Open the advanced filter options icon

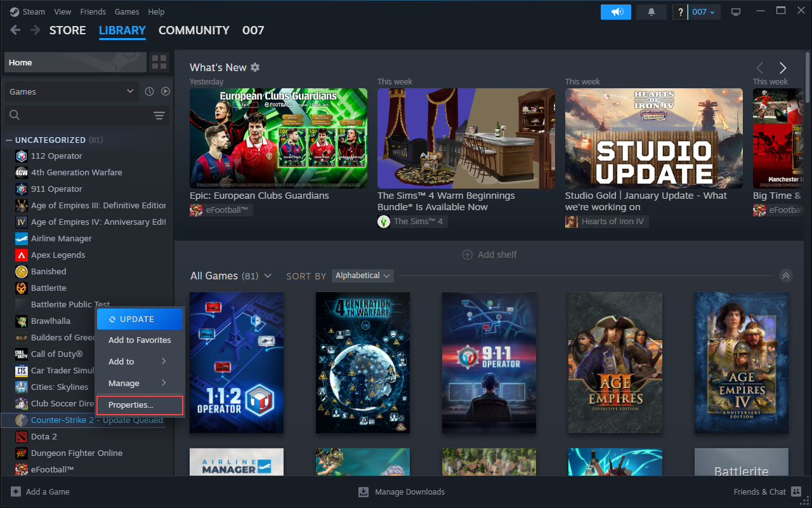[159, 115]
